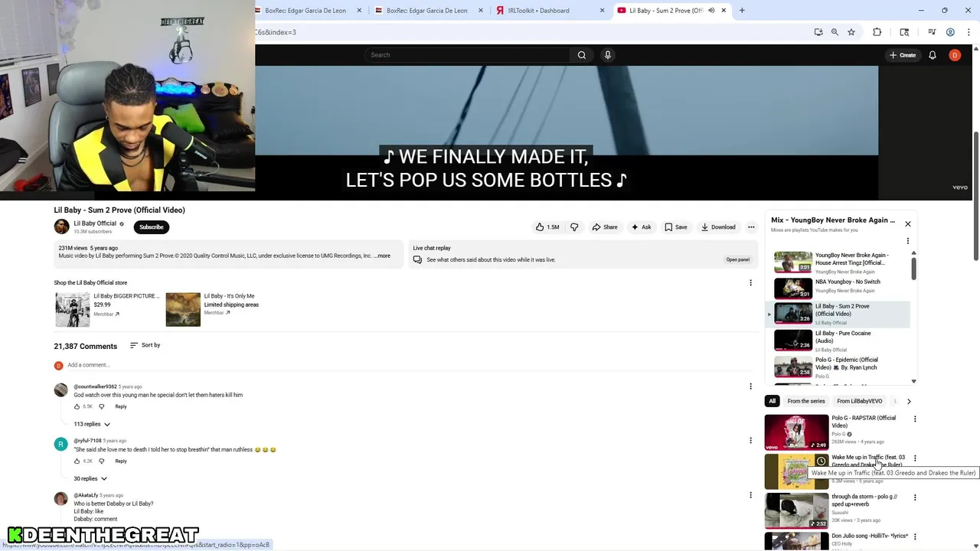Open more actions menu next to Download
Screen dimensions: 980x551
[x=751, y=227]
